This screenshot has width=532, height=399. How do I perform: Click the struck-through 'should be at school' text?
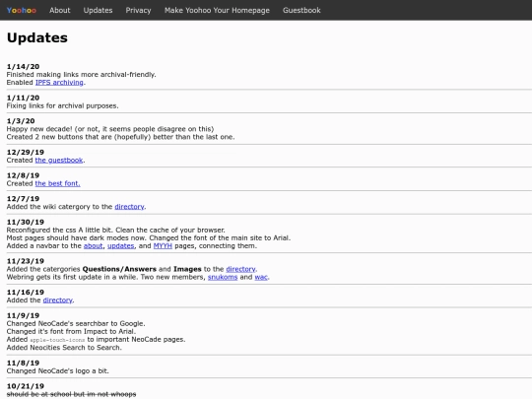(71, 394)
